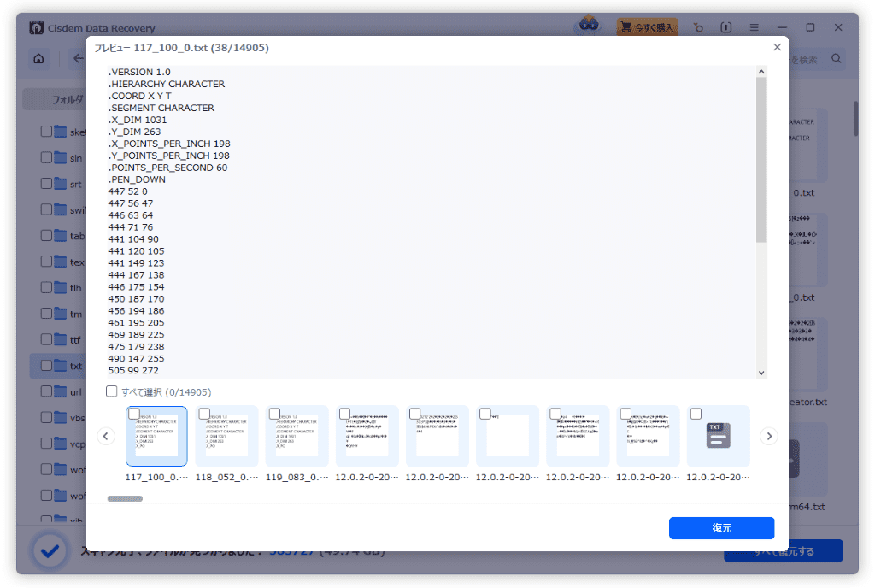Expand the tab folder entry
Screen dimensions: 875x588
(68, 235)
